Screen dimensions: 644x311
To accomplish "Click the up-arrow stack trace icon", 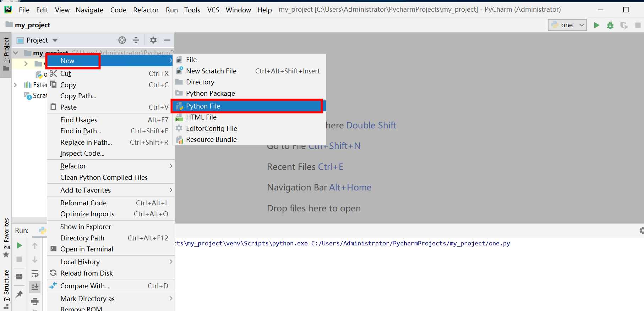I will [35, 245].
